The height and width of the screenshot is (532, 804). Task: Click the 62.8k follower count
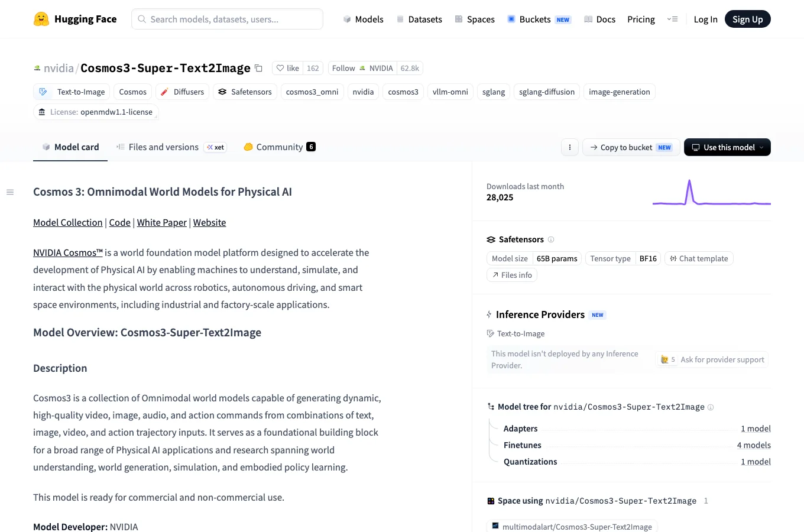(x=410, y=68)
